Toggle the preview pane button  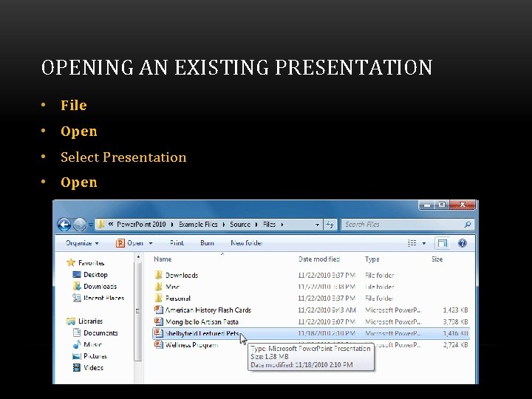coord(442,243)
